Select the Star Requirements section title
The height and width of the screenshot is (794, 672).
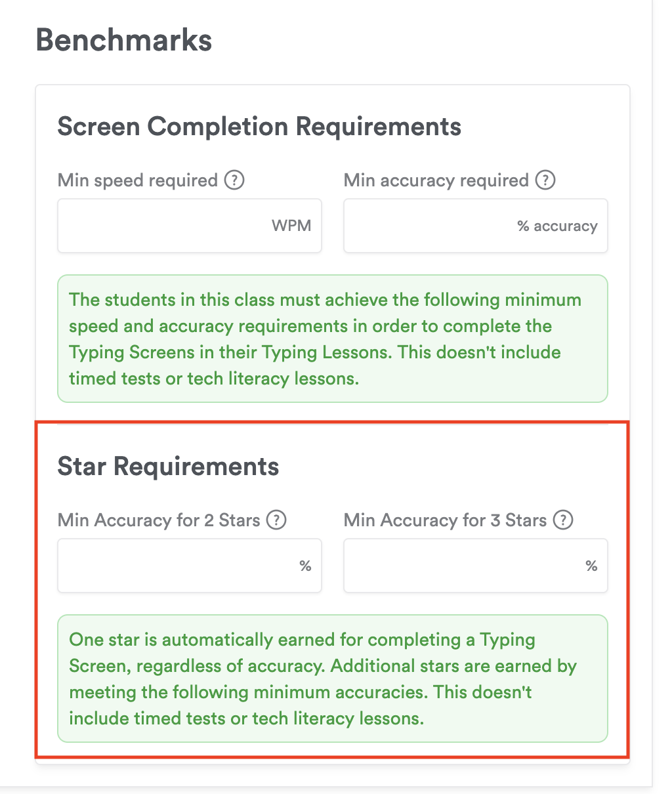168,467
